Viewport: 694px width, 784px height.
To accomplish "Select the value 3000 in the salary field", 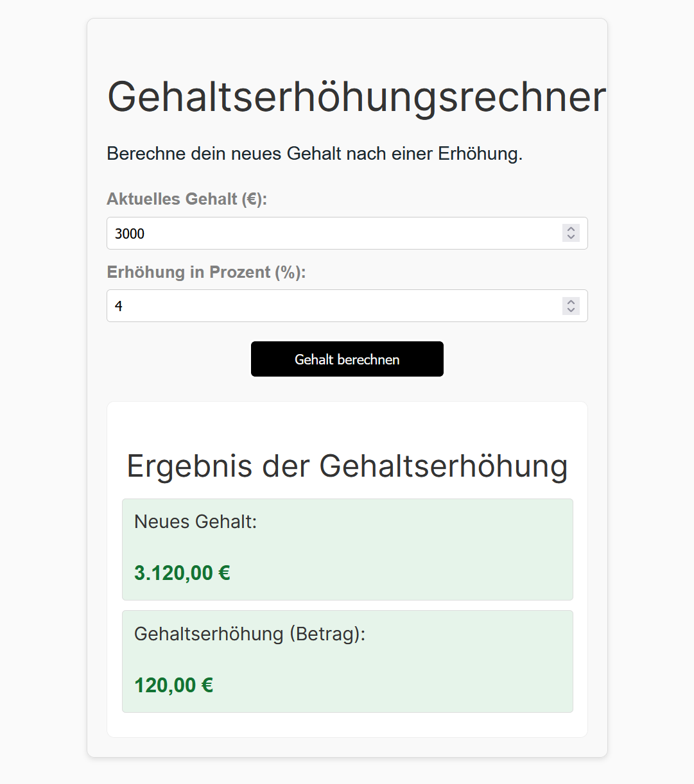I will click(129, 234).
